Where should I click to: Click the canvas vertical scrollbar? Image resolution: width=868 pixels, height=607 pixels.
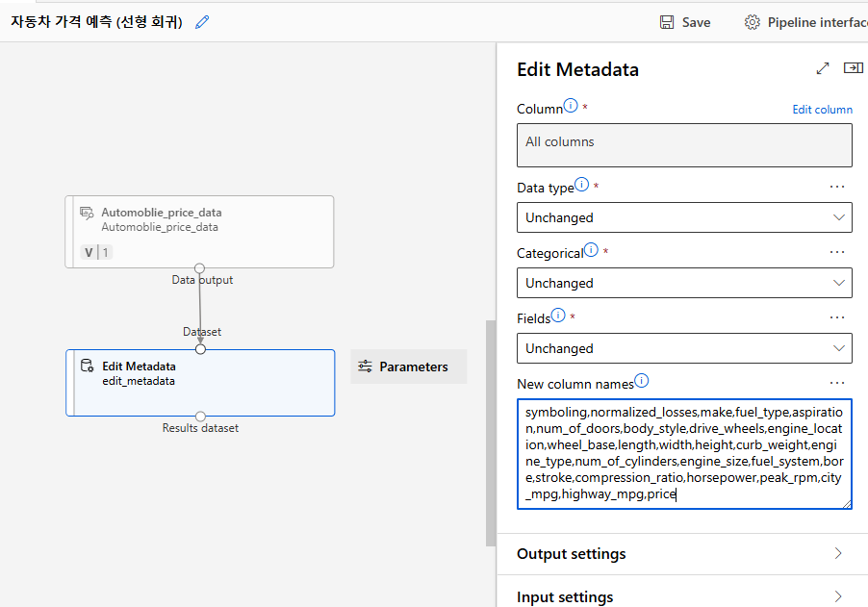coord(491,433)
